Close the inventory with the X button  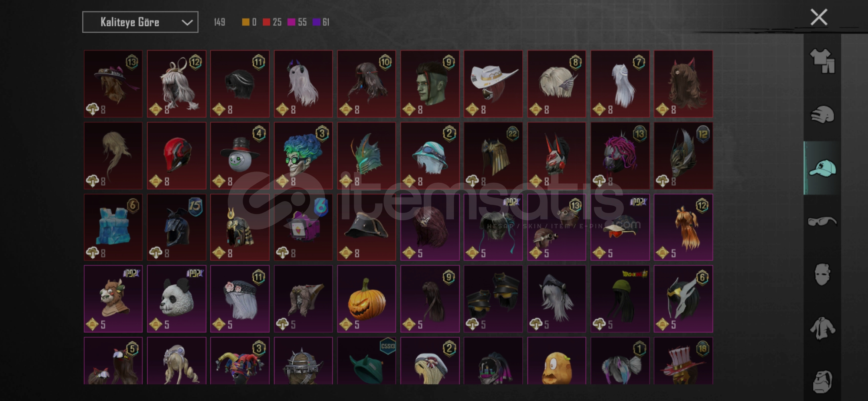[x=819, y=17]
